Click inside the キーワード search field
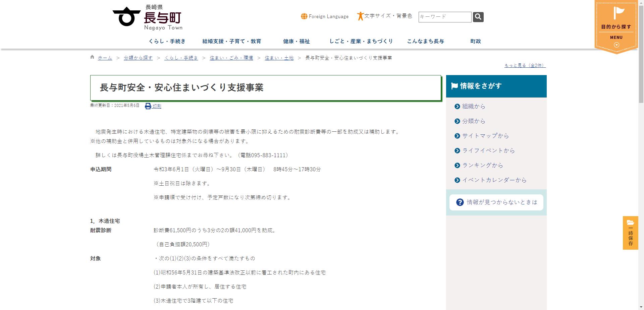Screen dimensions: 644x310 [444, 16]
